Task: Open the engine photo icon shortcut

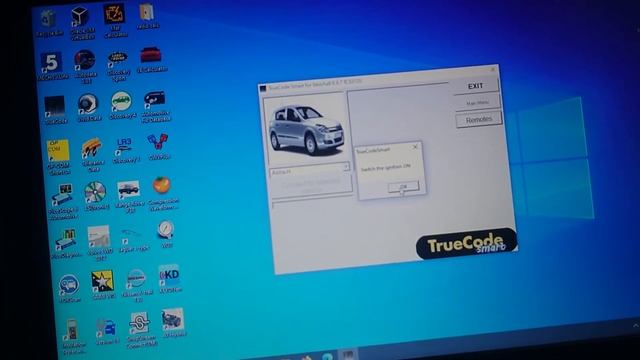Action: pyautogui.click(x=173, y=319)
